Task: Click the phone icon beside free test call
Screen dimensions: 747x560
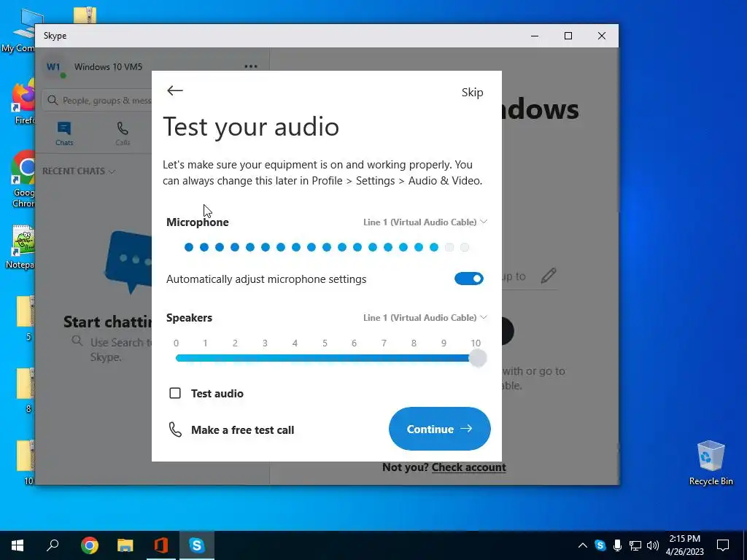Action: (175, 429)
